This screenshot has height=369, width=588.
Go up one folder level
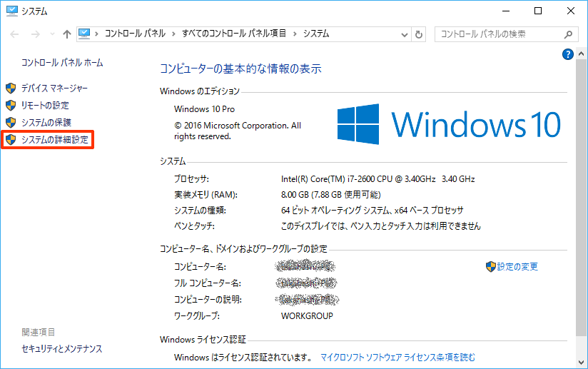(67, 34)
